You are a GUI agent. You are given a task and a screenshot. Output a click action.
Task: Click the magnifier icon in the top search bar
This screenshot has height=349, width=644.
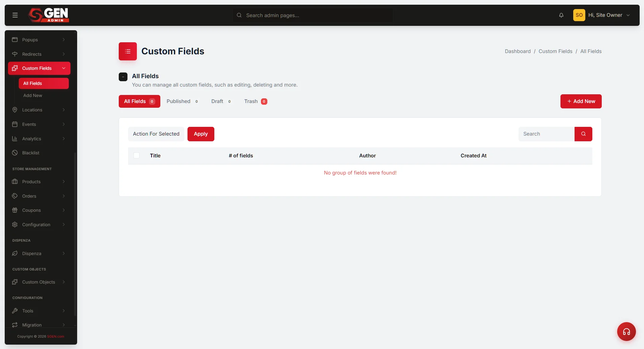click(239, 15)
